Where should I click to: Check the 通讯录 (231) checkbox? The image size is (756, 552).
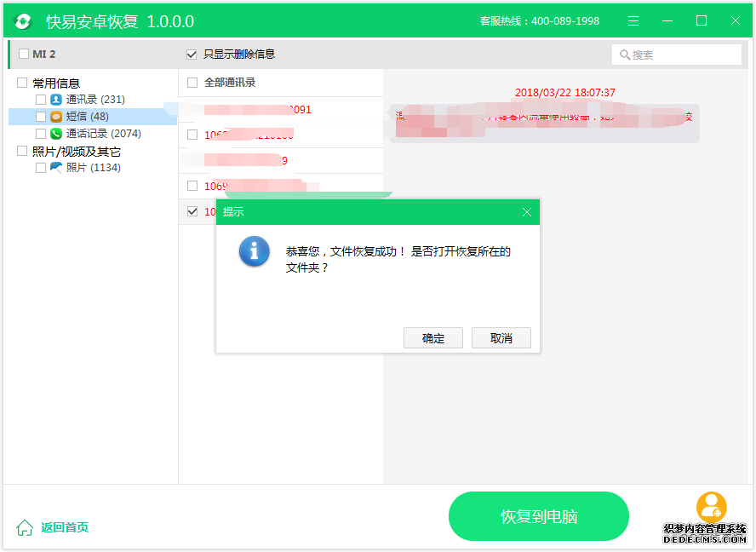click(x=41, y=100)
